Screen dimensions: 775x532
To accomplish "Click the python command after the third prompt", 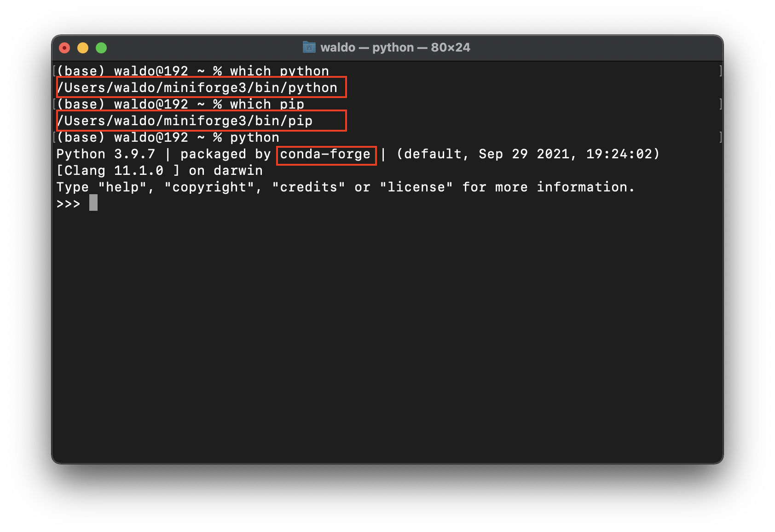I will coord(256,137).
